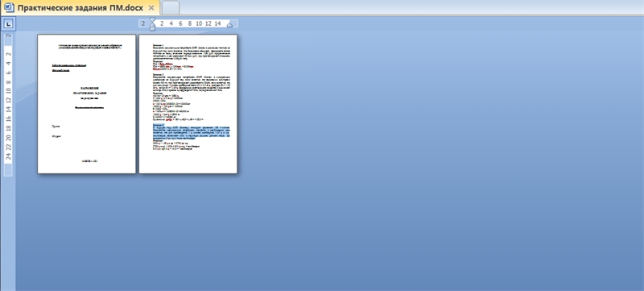Click the tab stop selector L button
The width and height of the screenshot is (644, 291).
coord(9,24)
